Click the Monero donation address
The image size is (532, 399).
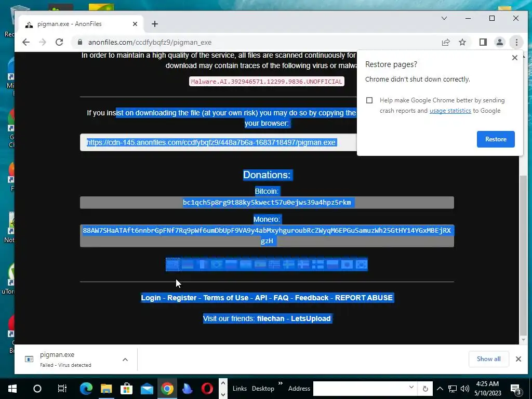(267, 235)
